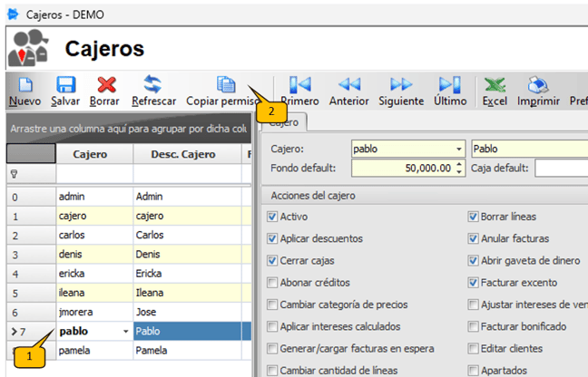Disable Abrir gaveta de dinero

[x=474, y=261]
